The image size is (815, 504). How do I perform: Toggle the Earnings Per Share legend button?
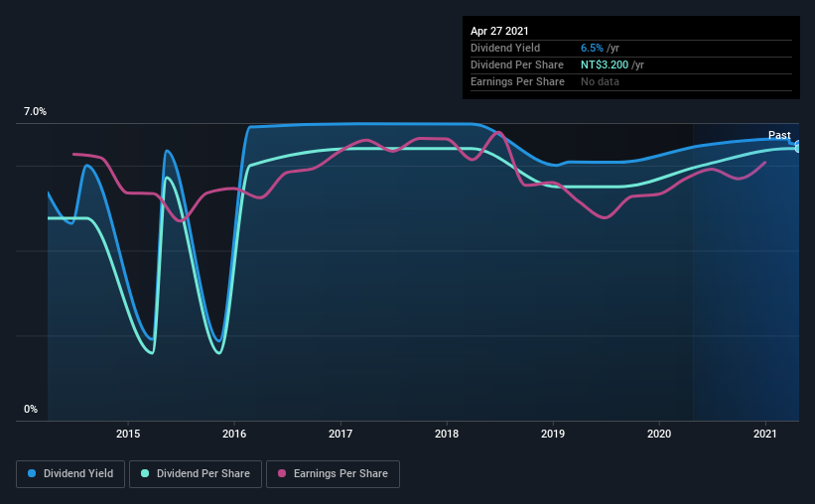pyautogui.click(x=333, y=474)
